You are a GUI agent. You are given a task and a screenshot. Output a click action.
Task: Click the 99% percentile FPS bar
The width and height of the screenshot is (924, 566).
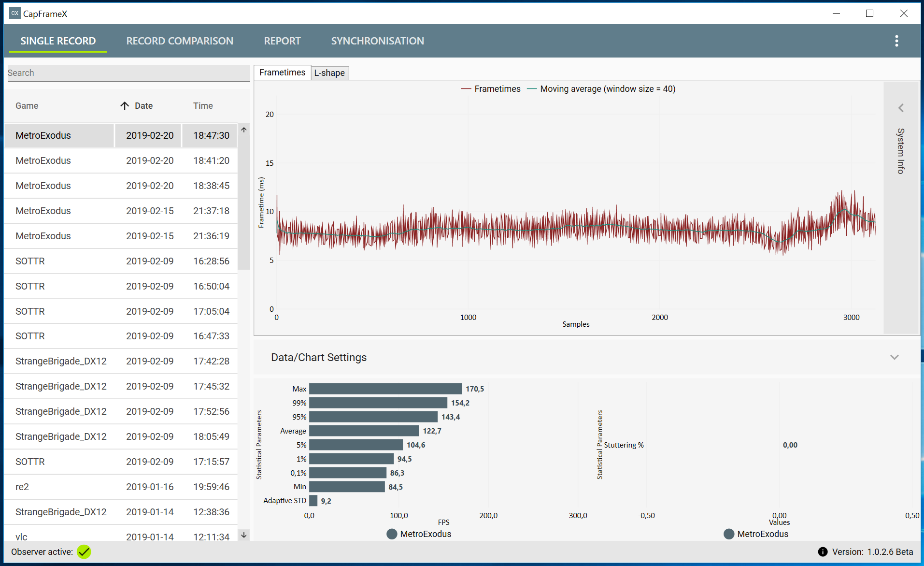378,403
